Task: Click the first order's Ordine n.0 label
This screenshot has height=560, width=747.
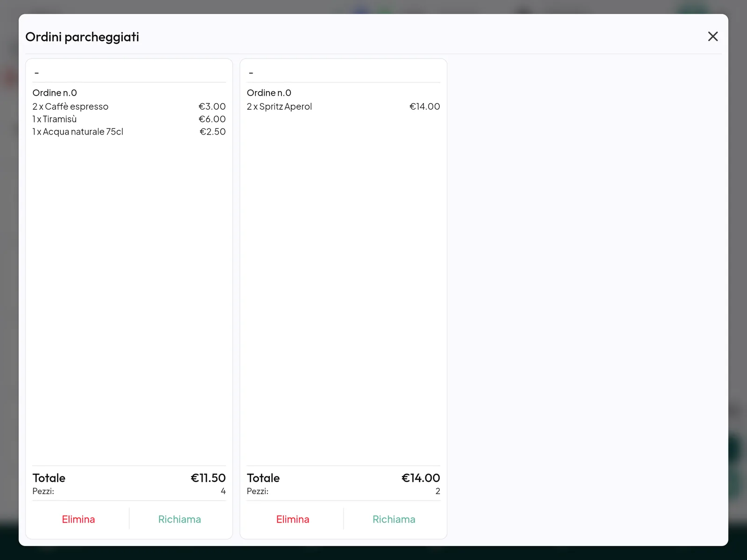Action: [55, 93]
